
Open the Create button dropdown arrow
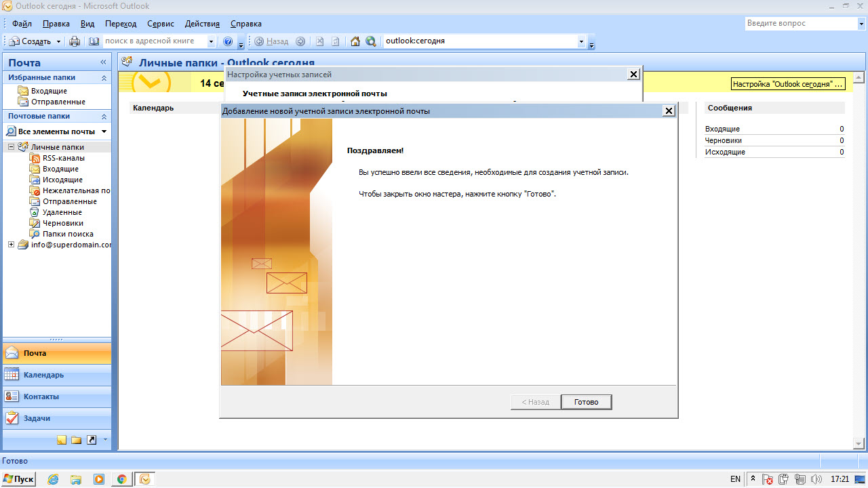click(x=58, y=41)
